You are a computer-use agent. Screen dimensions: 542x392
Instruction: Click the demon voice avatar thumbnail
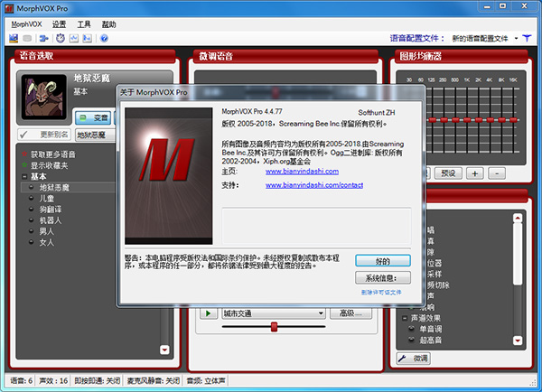pos(43,98)
